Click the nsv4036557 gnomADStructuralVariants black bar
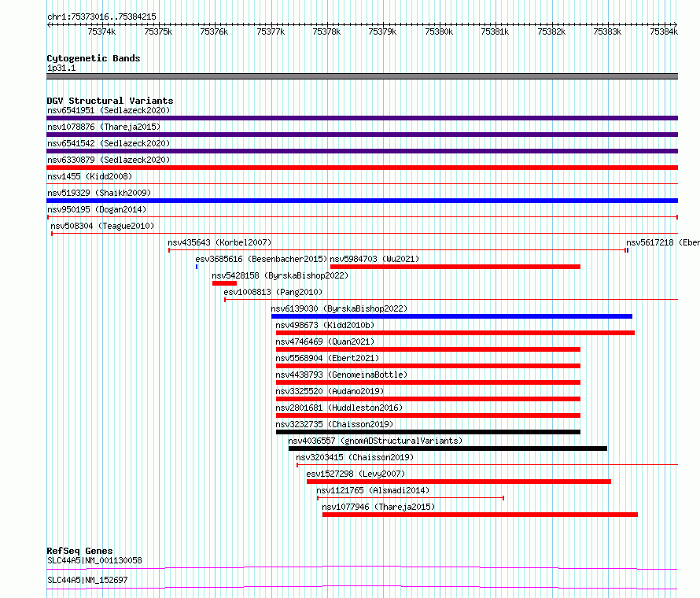700x598 pixels. (448, 448)
